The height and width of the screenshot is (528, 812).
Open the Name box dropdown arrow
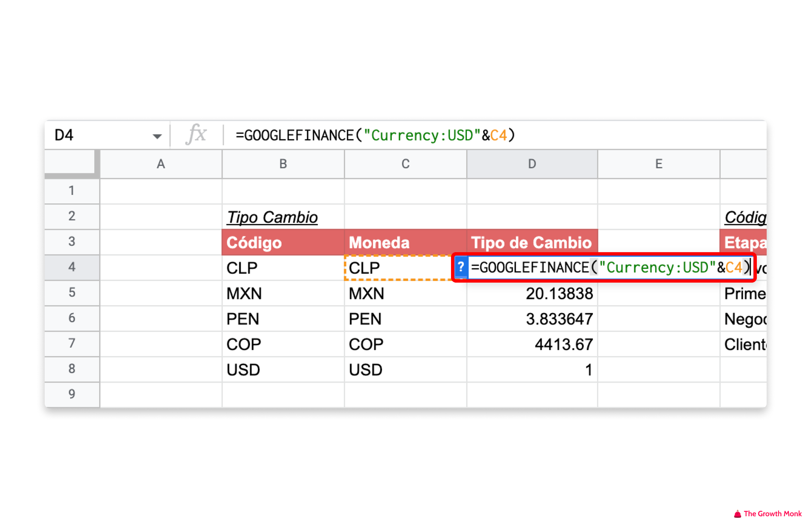point(157,136)
